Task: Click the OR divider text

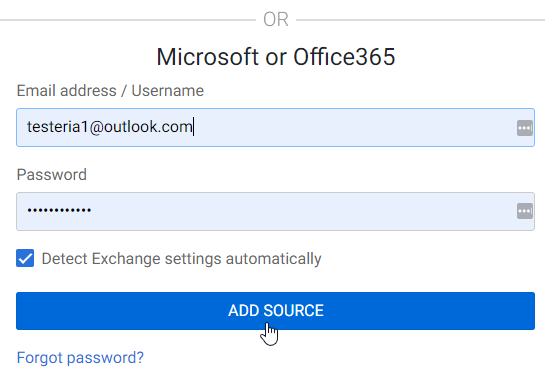Action: [276, 19]
